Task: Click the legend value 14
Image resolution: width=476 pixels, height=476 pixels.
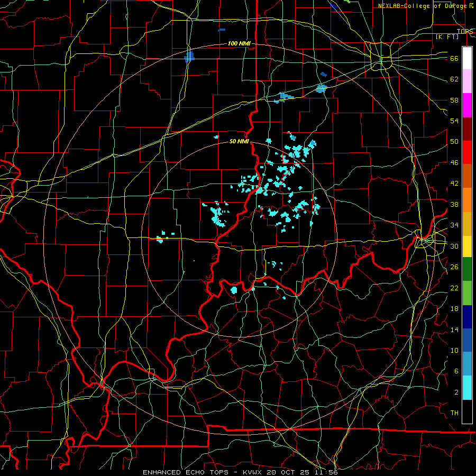Action: 454,329
